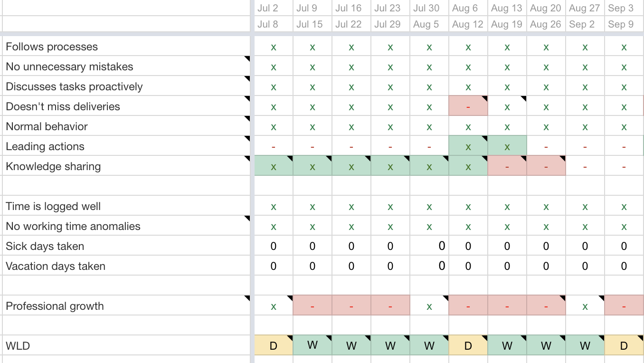Click the yellow WLD cell under Aug 6

point(468,346)
